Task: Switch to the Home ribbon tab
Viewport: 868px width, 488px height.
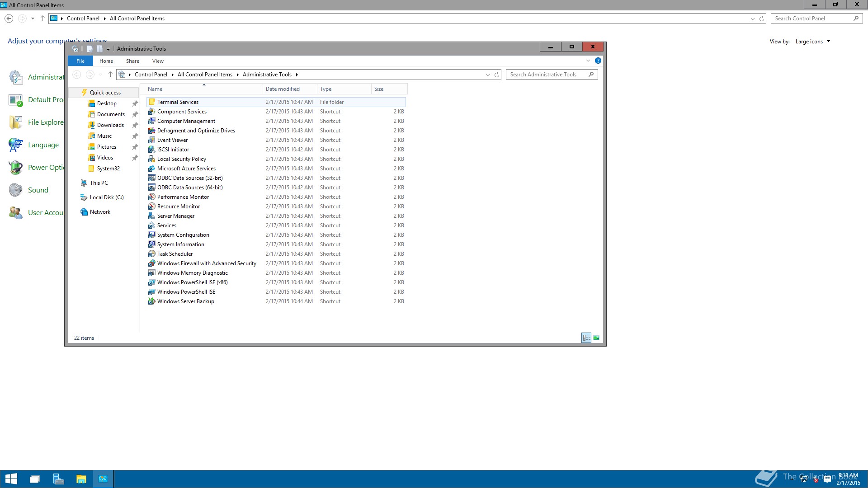Action: [x=106, y=61]
